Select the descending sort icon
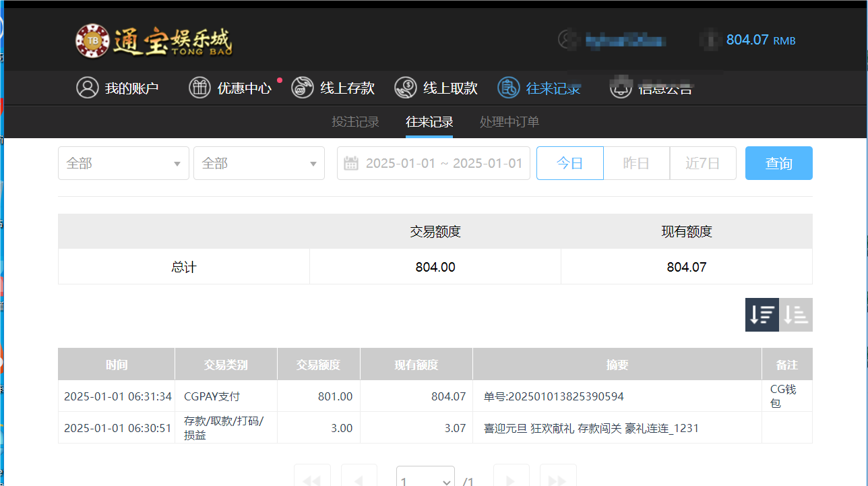This screenshot has height=486, width=868. 762,314
